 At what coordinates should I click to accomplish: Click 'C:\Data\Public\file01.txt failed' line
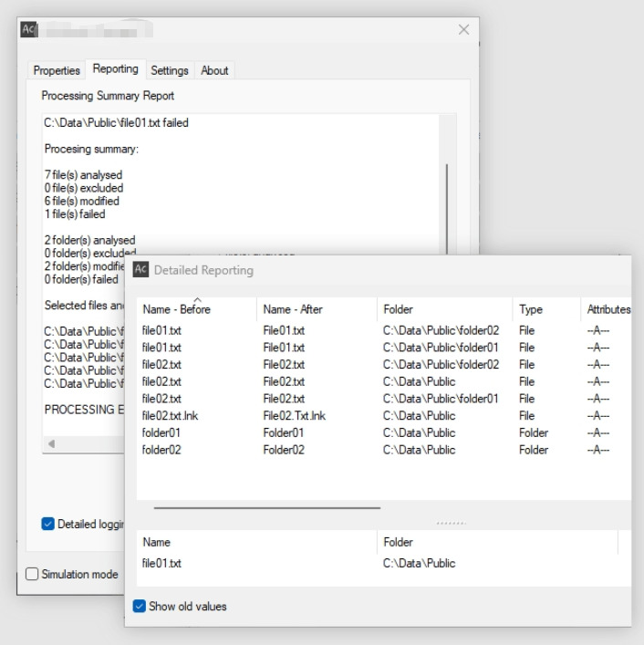click(x=117, y=122)
